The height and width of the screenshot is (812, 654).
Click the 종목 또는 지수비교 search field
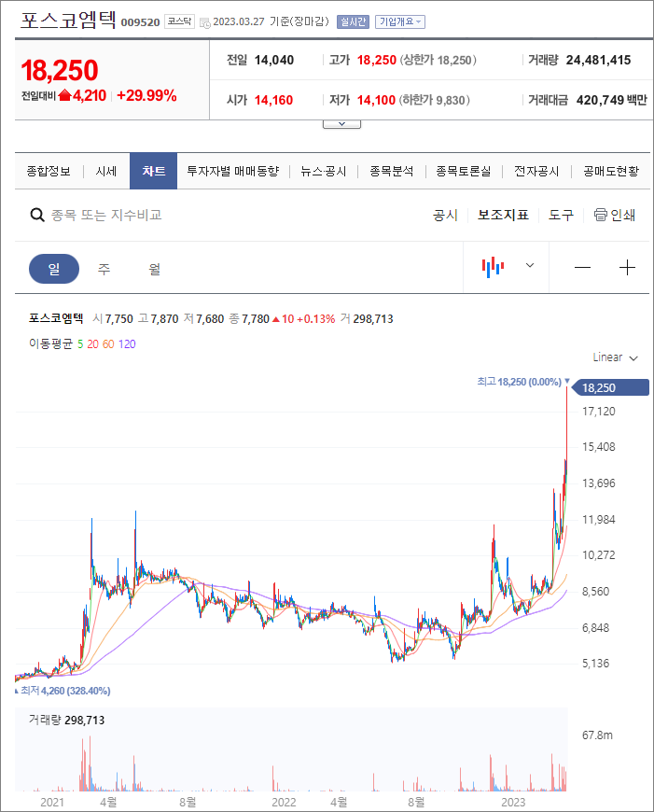[106, 215]
